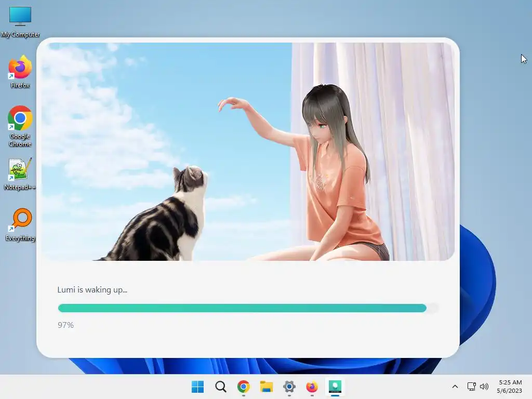Open the volume speaker tray icon

(x=484, y=387)
